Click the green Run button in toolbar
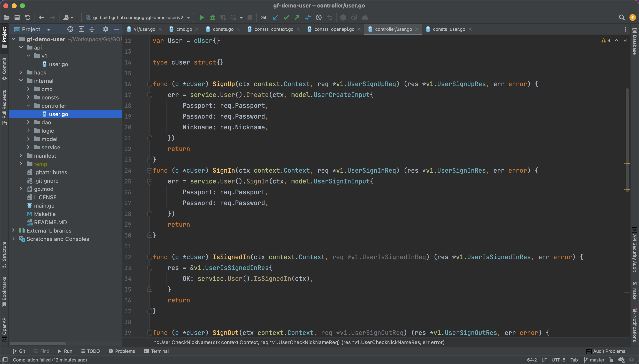Viewport: 639px width, 364px height. [202, 17]
